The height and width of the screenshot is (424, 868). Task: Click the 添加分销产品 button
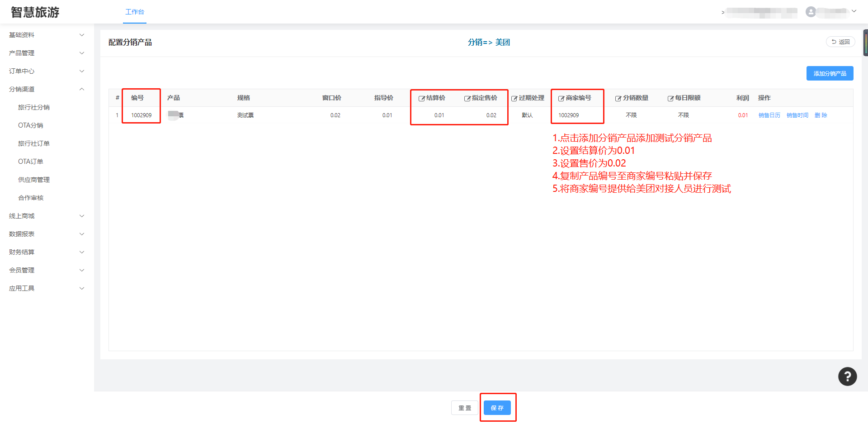tap(830, 73)
